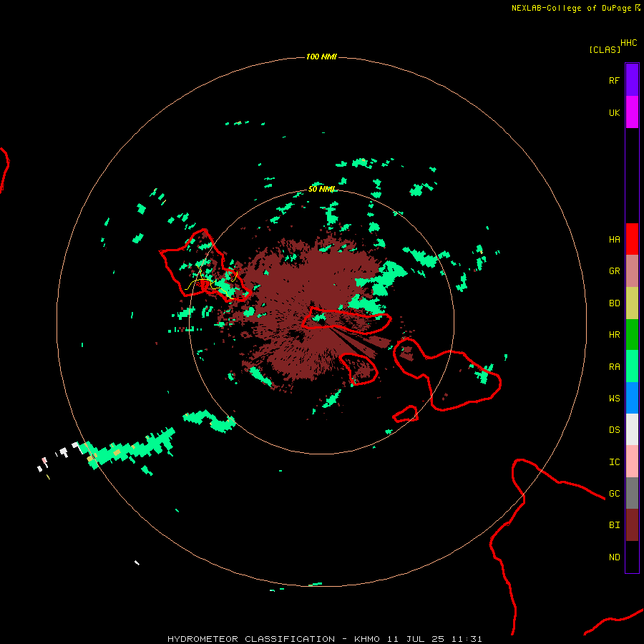Viewport: 644px width, 644px height.
Task: Click the GR legend label
Action: point(615,271)
